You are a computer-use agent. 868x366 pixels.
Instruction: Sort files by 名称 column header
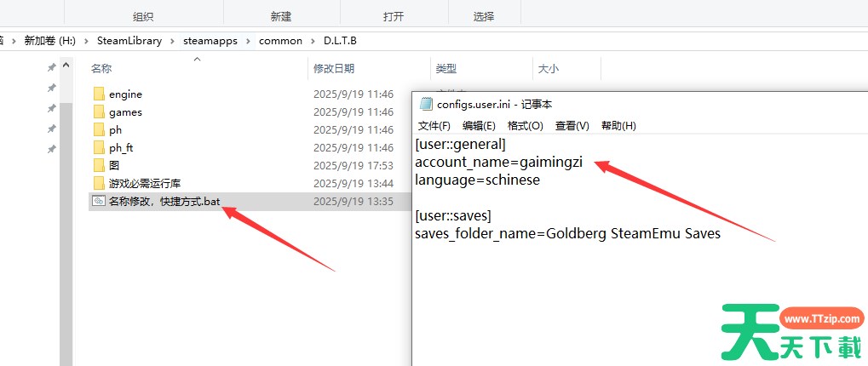tap(101, 68)
